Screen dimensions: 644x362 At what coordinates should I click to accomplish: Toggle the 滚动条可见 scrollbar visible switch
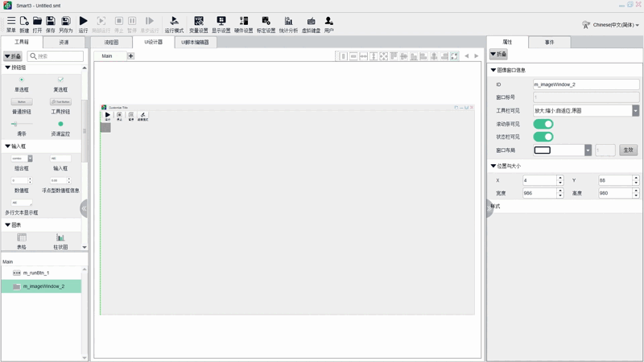[x=543, y=124]
